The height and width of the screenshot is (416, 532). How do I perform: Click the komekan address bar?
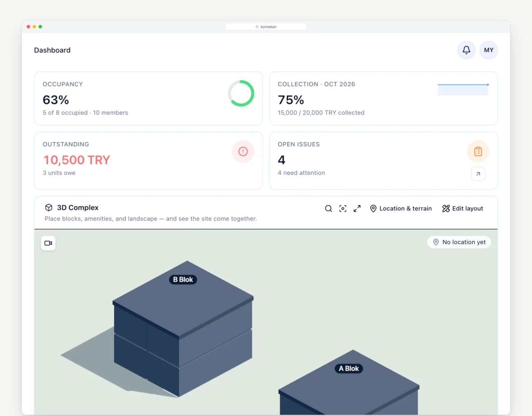click(266, 27)
